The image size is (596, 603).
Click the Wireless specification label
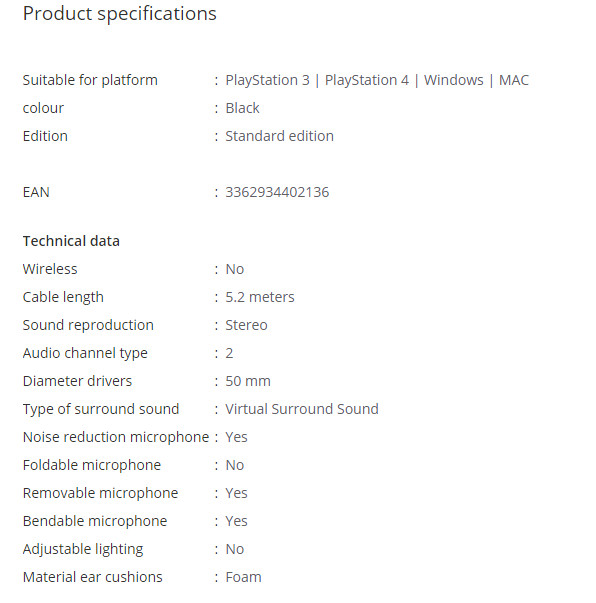(50, 269)
